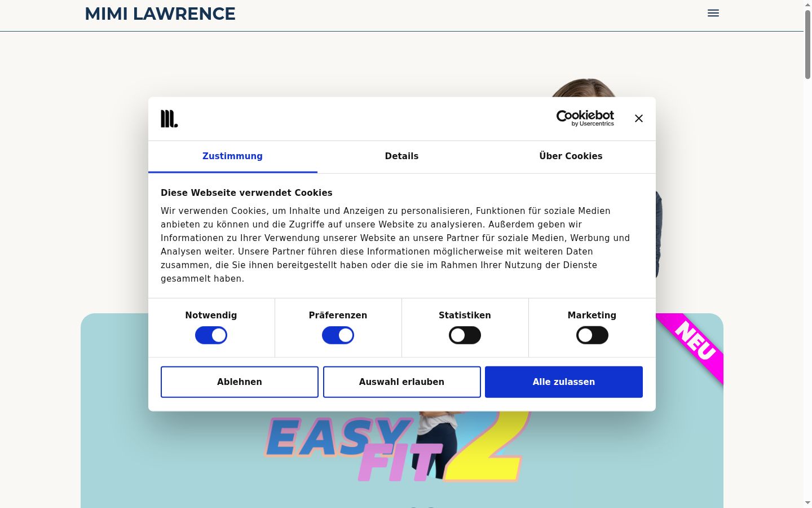The height and width of the screenshot is (508, 812).
Task: Click the Easy Fit 2 banner logo
Action: pos(398,446)
